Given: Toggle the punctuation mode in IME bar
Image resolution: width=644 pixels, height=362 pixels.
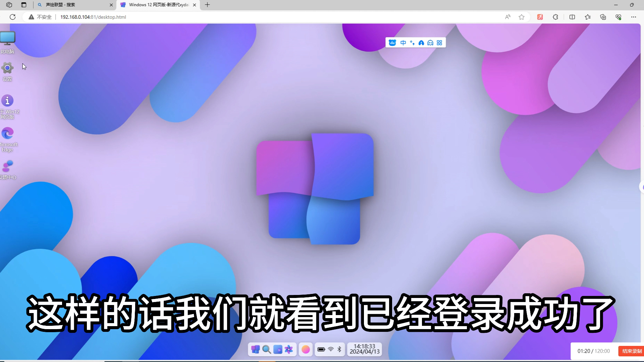Looking at the screenshot, I should click(412, 43).
